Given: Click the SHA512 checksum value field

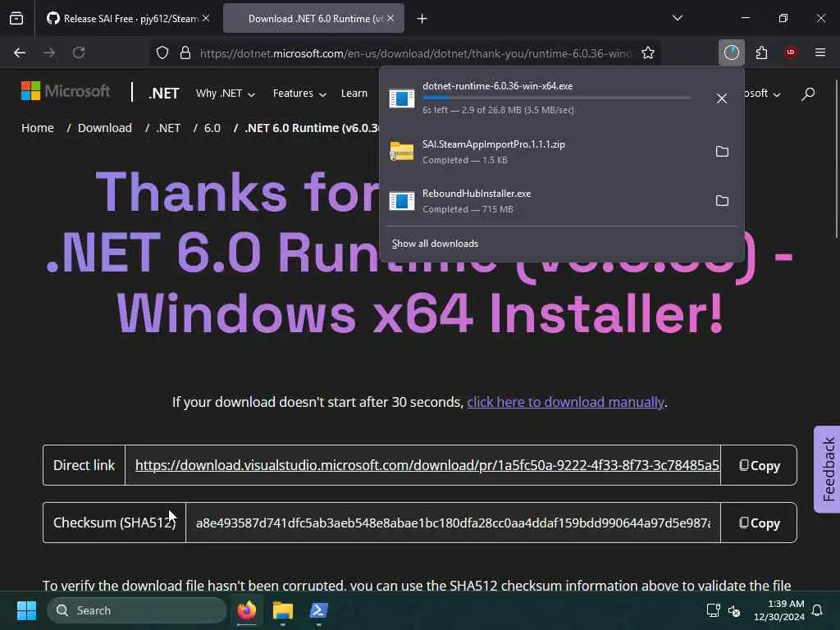Looking at the screenshot, I should [x=453, y=523].
